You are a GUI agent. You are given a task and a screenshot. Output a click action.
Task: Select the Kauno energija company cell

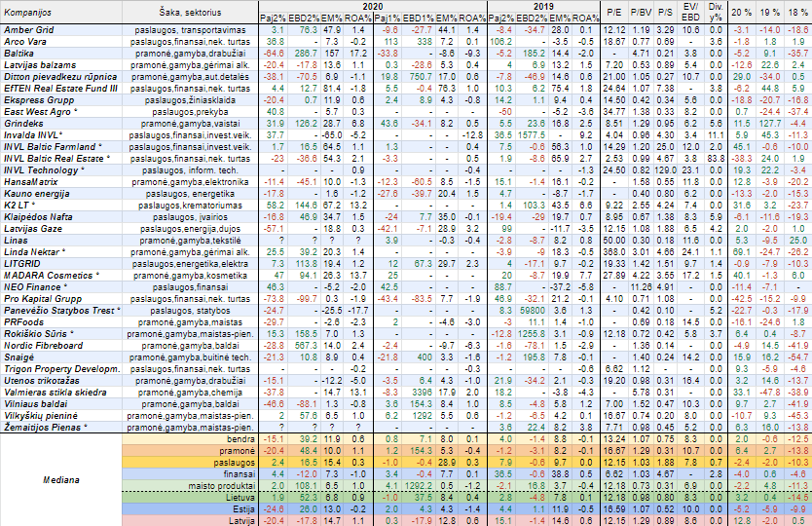point(37,194)
